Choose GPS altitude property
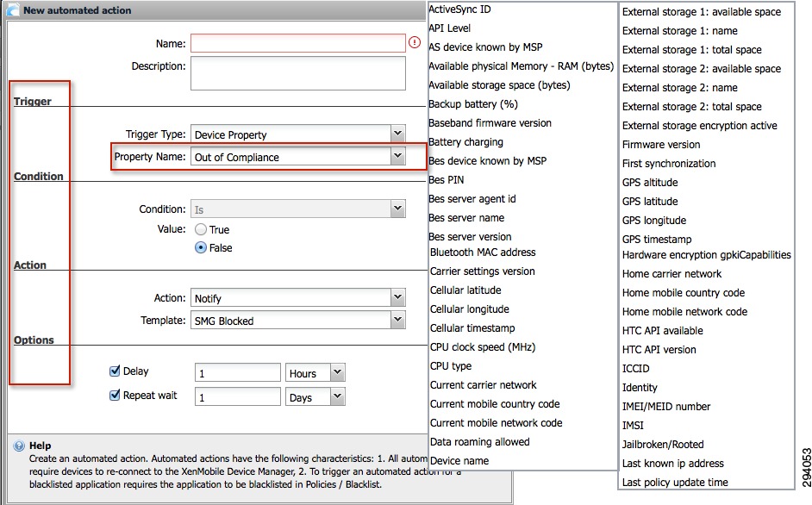This screenshot has width=812, height=505. click(x=650, y=183)
